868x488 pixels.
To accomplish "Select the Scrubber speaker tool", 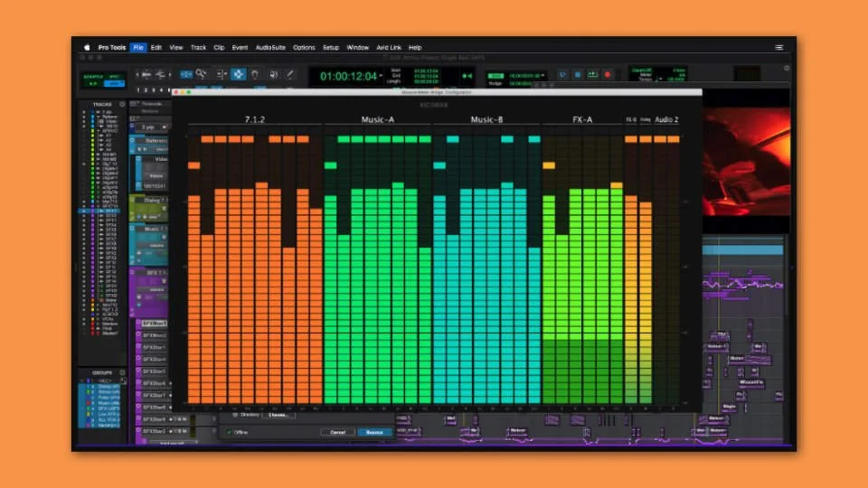I will (x=273, y=74).
